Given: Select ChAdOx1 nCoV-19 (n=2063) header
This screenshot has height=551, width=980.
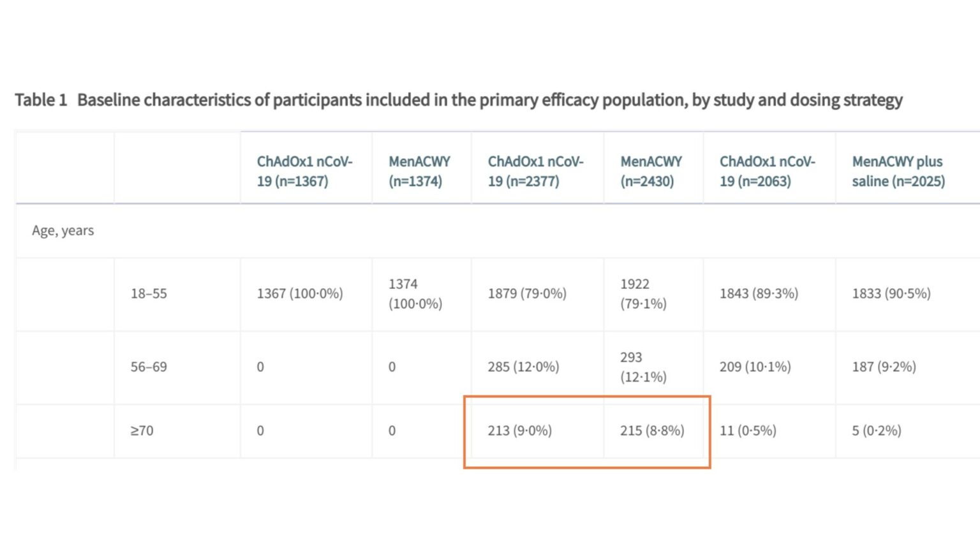Looking at the screenshot, I should click(x=768, y=171).
